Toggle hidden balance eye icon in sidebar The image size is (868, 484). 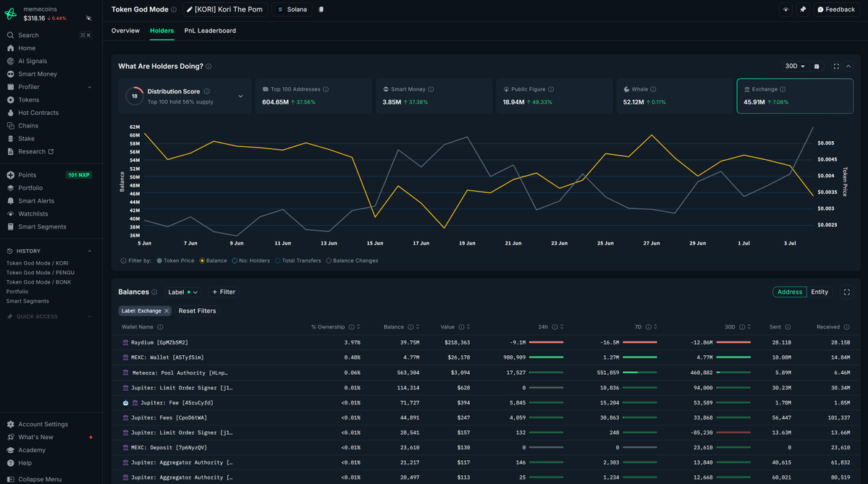(x=88, y=18)
